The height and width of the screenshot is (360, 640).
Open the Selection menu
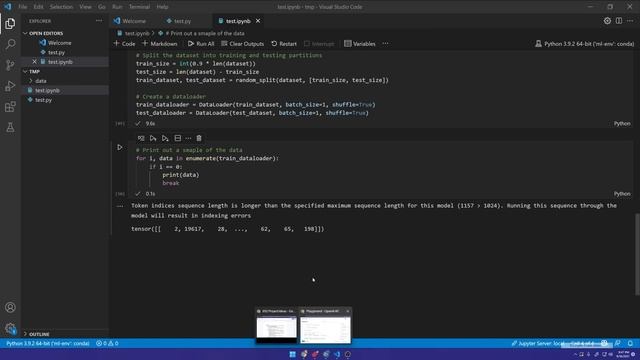(61, 7)
